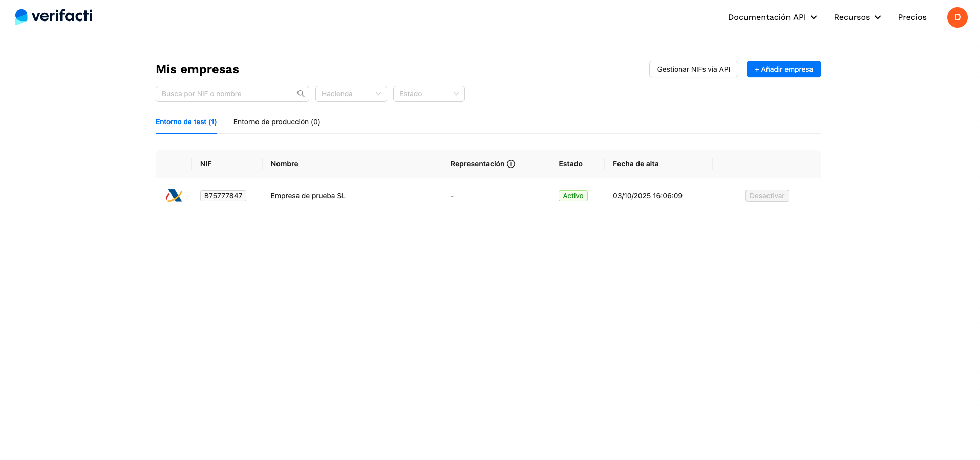Click the search magnifier icon
Viewport: 980px width, 460px height.
pos(301,94)
